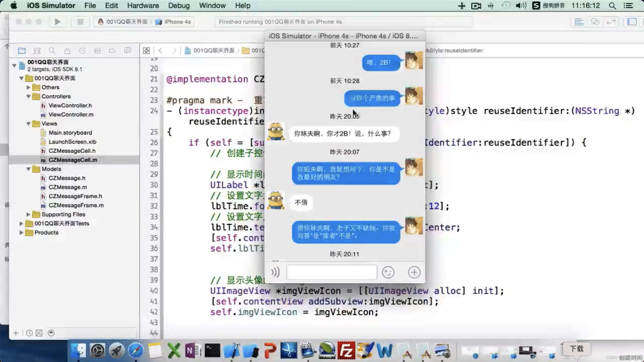Viewport: 644px width, 362px height.
Task: Open the Hardware menu
Action: 143,6
